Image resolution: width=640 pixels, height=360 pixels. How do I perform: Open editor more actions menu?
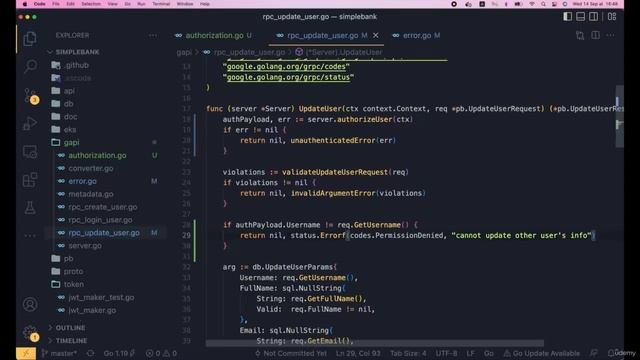(x=610, y=36)
